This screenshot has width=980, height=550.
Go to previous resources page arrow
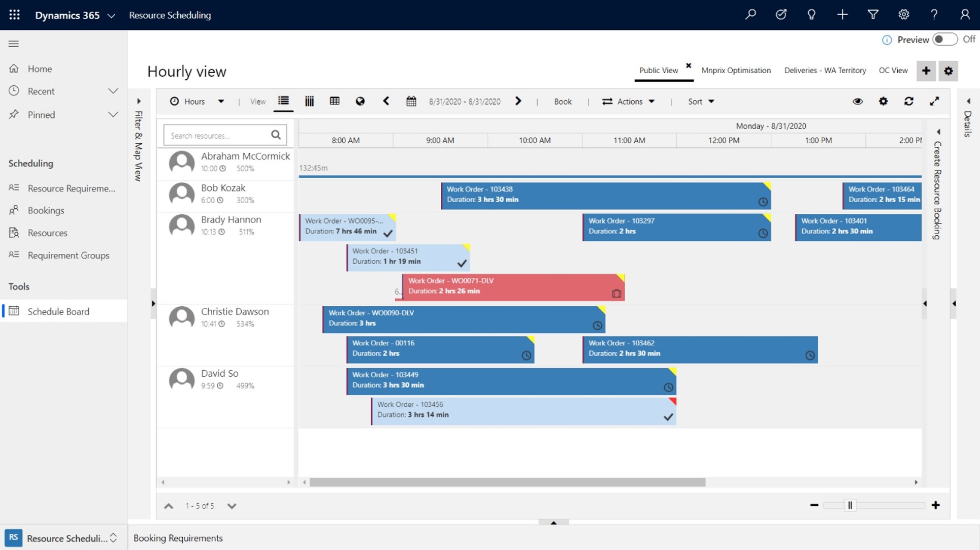pyautogui.click(x=169, y=506)
